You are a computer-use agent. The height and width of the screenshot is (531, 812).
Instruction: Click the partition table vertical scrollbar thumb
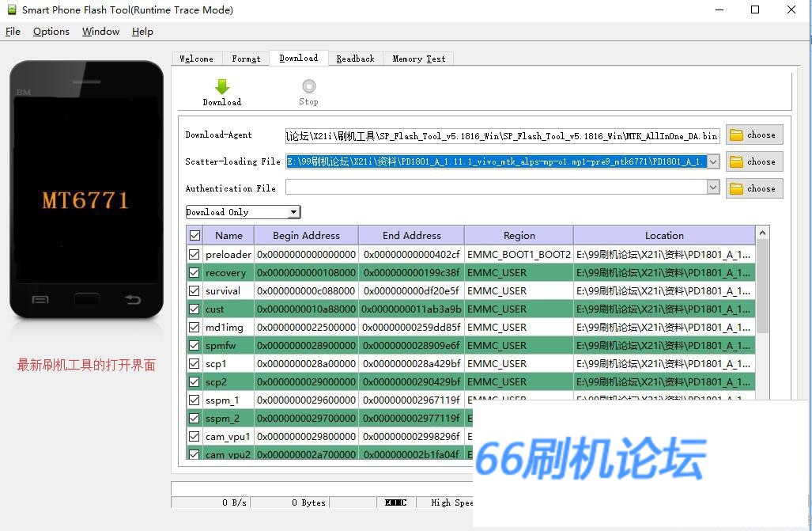pos(762,286)
